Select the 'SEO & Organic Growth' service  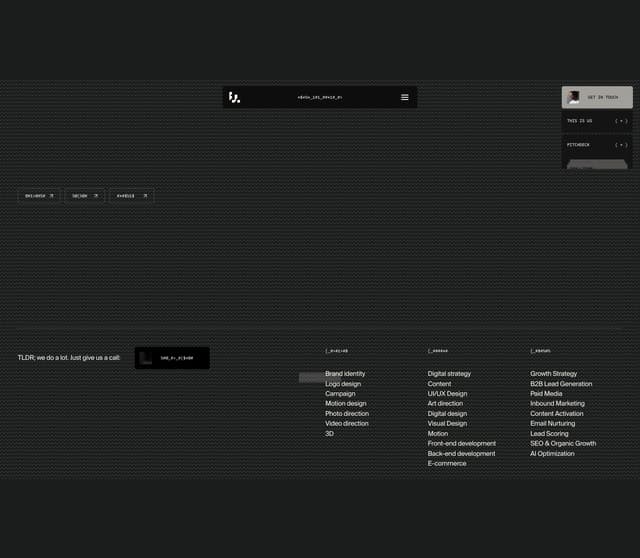click(x=563, y=443)
